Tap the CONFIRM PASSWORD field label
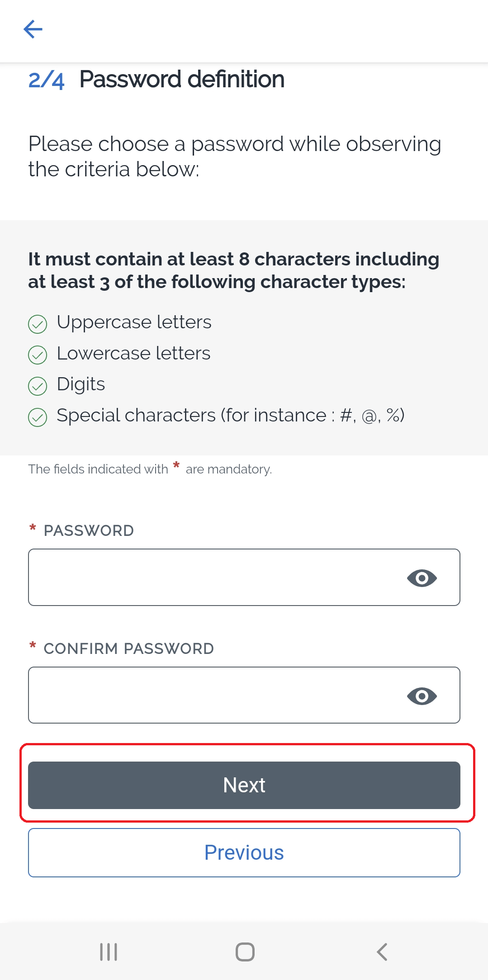Image resolution: width=488 pixels, height=980 pixels. click(128, 649)
